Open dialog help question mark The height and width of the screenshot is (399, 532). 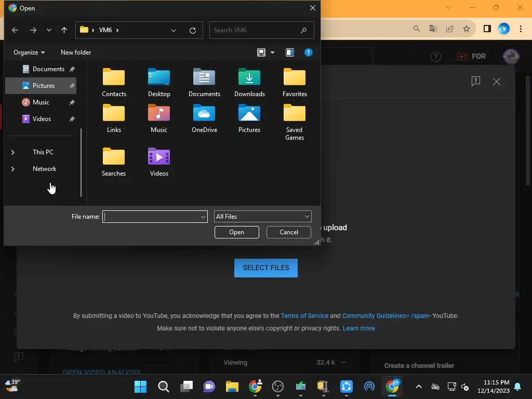pos(309,52)
